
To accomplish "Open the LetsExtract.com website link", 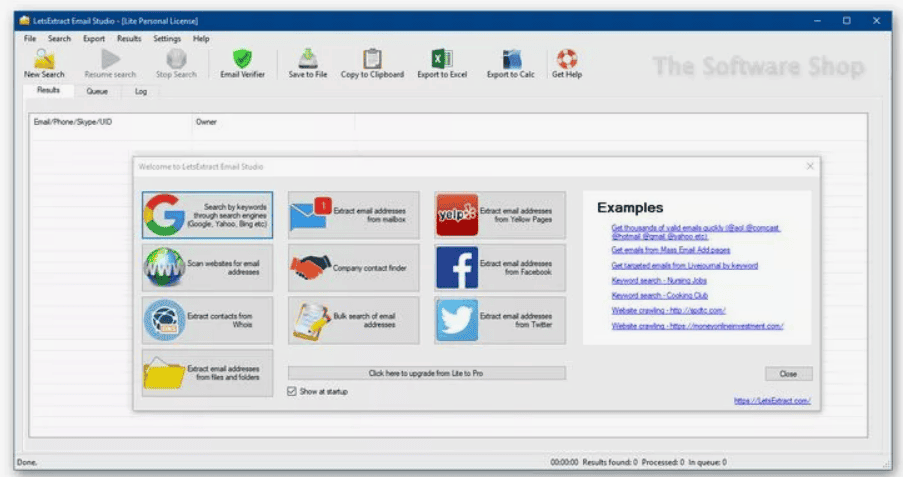I will tap(772, 400).
